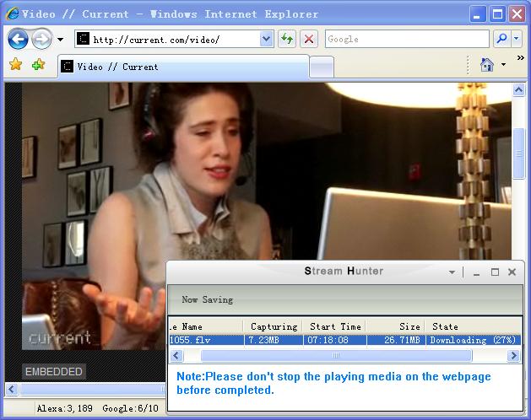Click the 'Now Saving' header bar
Screen dimensions: 531x420
pos(345,300)
